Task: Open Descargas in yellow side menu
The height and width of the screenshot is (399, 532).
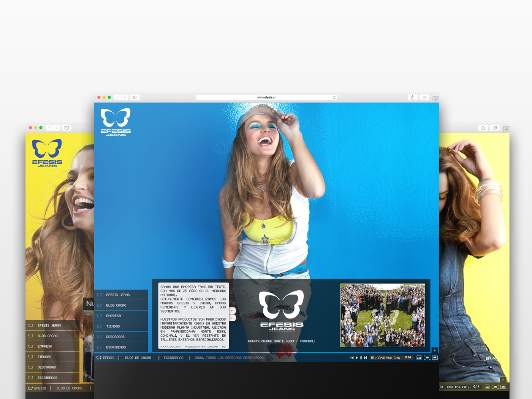Action: click(x=52, y=367)
